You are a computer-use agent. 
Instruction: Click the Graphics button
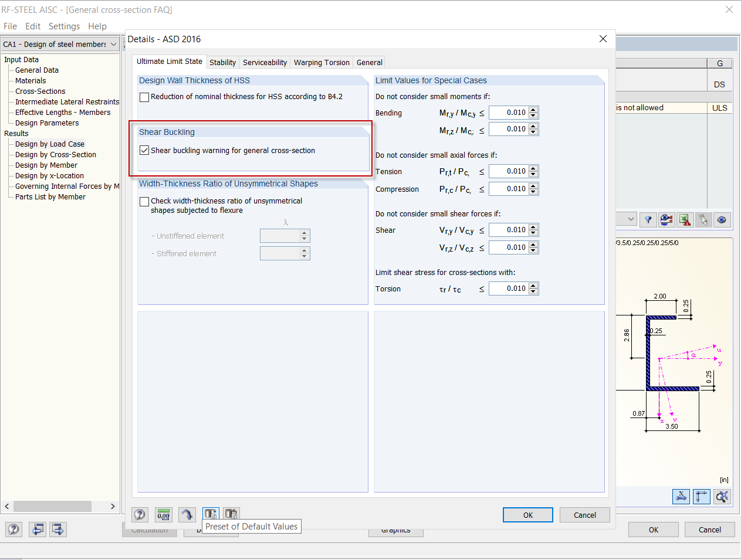396,530
